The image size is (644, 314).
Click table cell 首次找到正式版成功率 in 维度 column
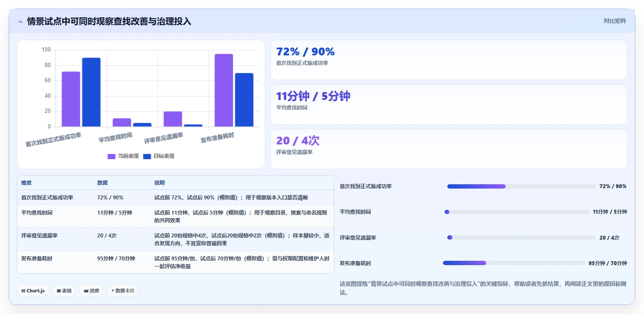point(47,198)
